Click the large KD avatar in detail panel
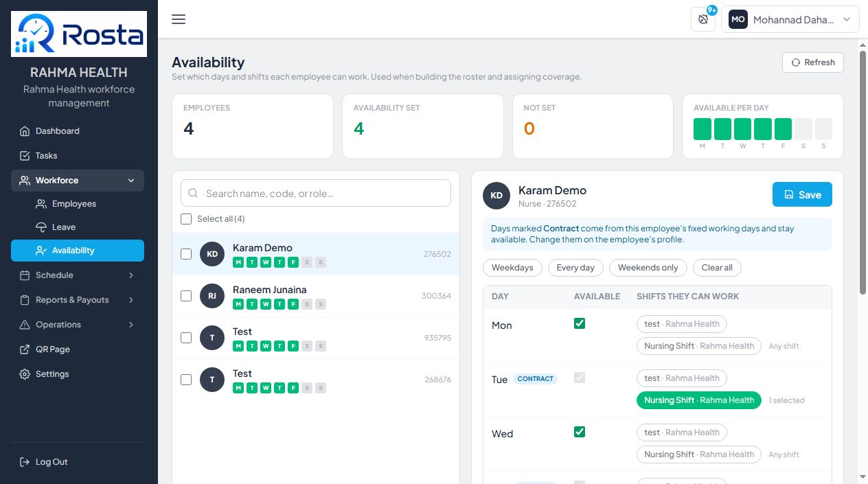The width and height of the screenshot is (868, 484). click(496, 196)
